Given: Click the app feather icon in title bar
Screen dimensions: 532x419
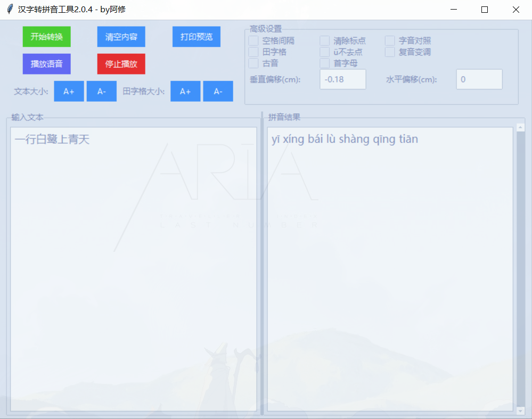Looking at the screenshot, I should coord(9,9).
